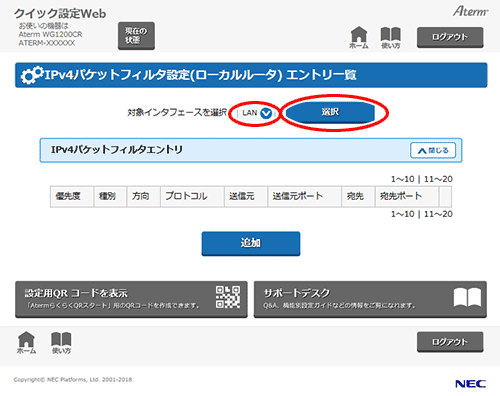Click the gear icon in the page title bar

click(32, 75)
